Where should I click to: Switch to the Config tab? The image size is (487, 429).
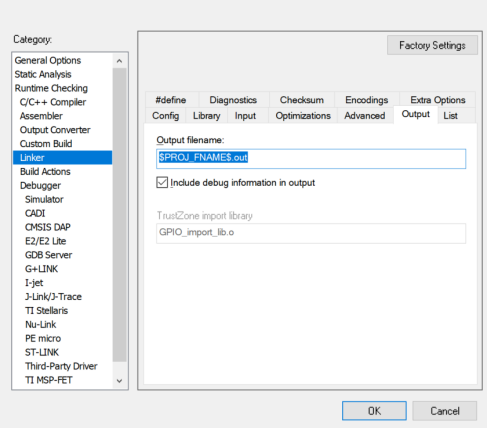pos(165,116)
